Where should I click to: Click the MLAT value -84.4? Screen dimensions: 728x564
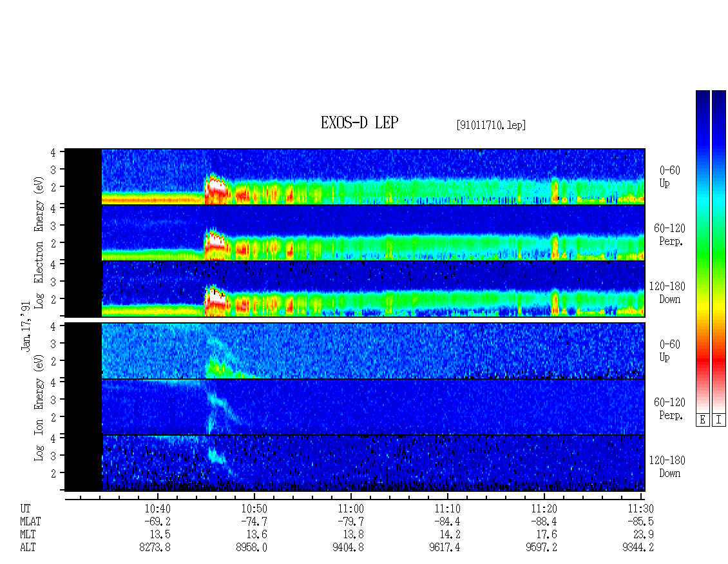447,521
